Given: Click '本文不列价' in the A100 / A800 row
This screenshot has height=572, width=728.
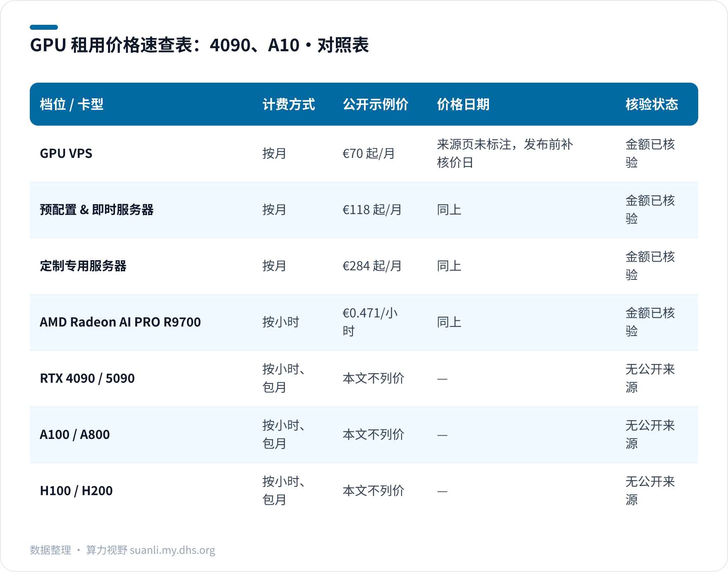Looking at the screenshot, I should click(x=374, y=434).
